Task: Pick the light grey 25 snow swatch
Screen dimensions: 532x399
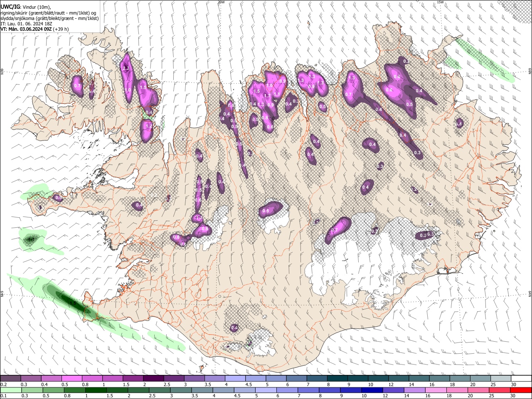Action: 500,379
